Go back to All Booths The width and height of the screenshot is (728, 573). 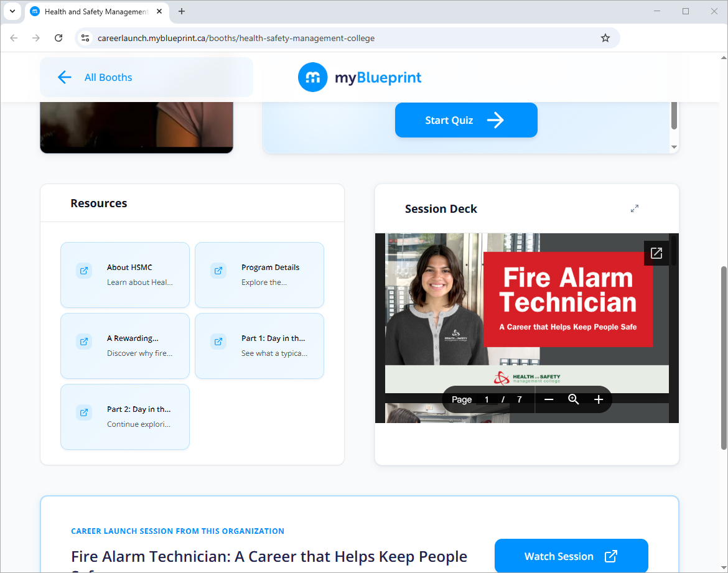pyautogui.click(x=96, y=77)
